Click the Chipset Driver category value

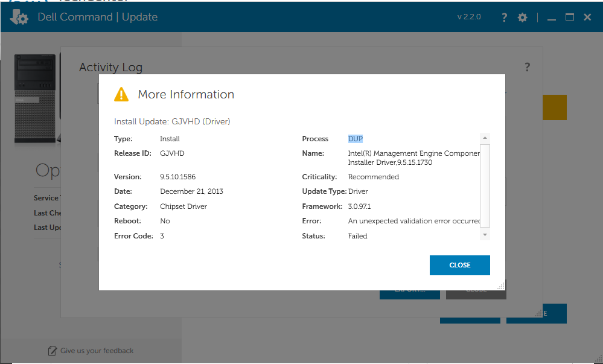click(183, 206)
